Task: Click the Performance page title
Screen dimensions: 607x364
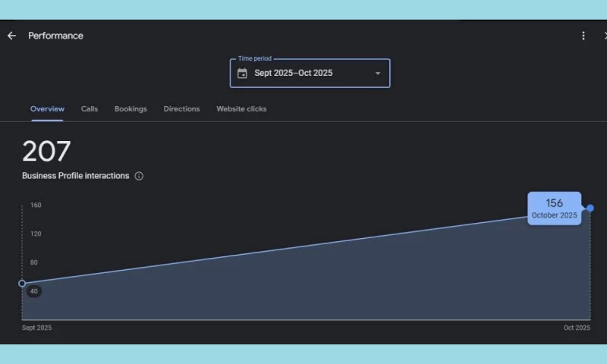Action: [55, 36]
